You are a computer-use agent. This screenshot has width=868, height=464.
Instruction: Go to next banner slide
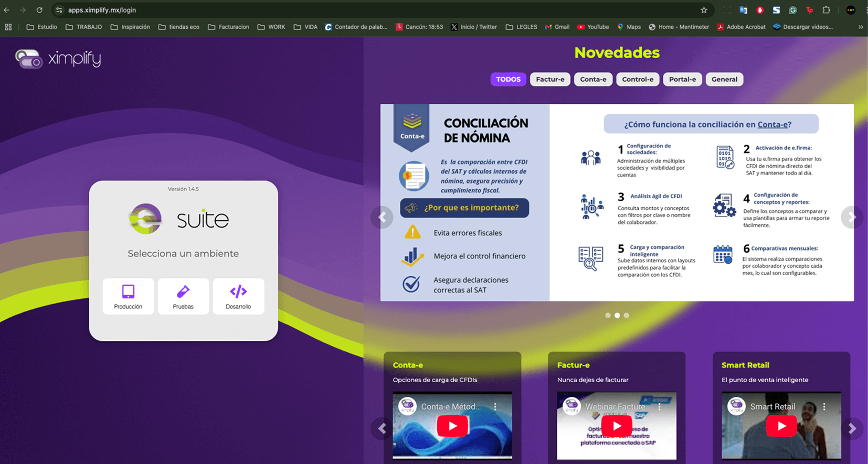point(852,217)
